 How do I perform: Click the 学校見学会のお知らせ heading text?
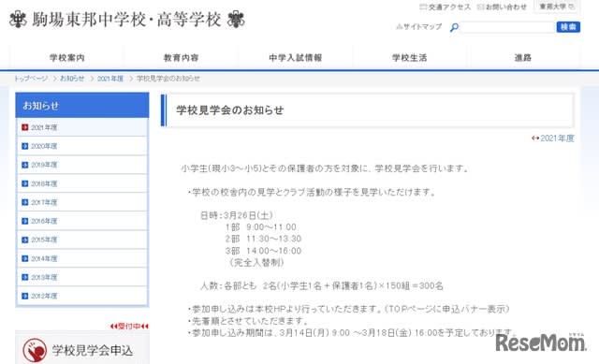pos(229,110)
